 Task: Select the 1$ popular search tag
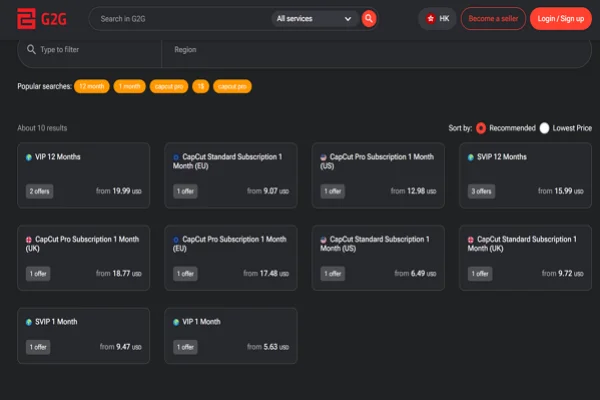201,86
